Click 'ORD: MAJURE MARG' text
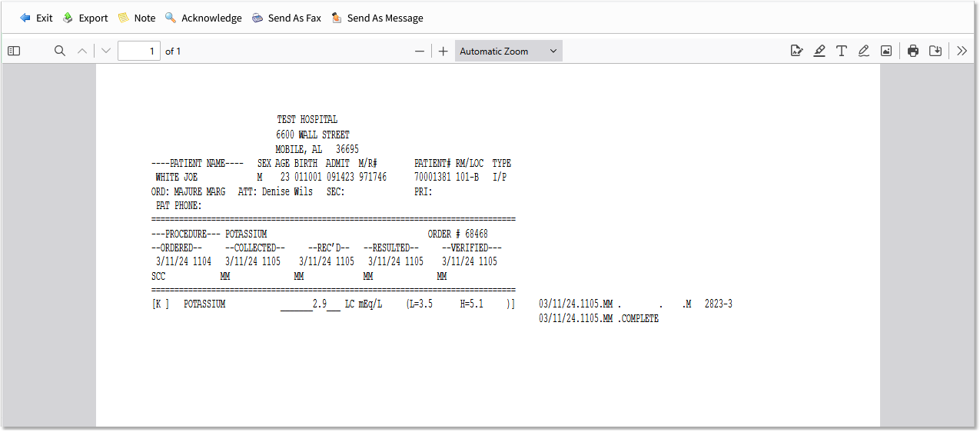The height and width of the screenshot is (432, 980). click(x=189, y=191)
